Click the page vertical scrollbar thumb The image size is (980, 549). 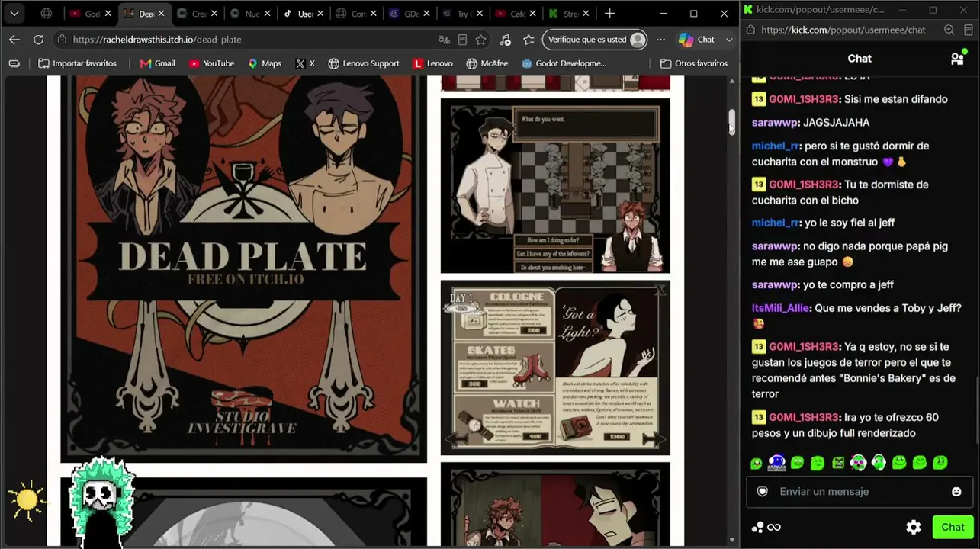click(731, 122)
